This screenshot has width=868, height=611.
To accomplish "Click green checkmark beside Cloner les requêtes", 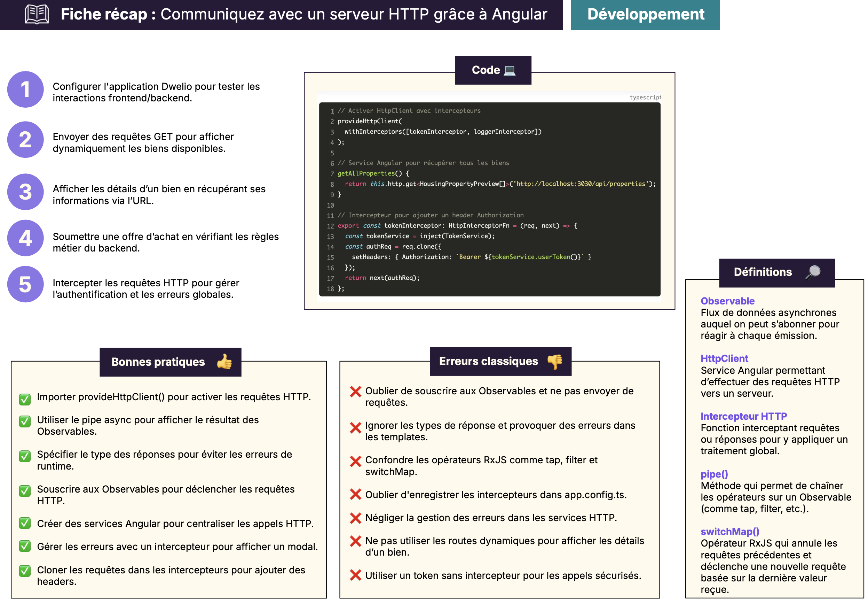I will [25, 571].
